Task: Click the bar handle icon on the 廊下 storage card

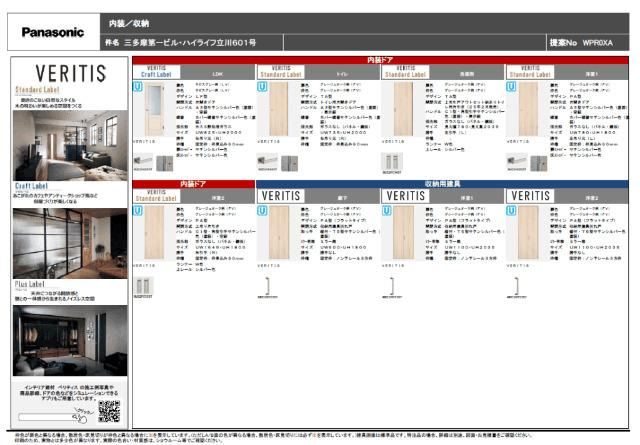Action: [x=268, y=287]
